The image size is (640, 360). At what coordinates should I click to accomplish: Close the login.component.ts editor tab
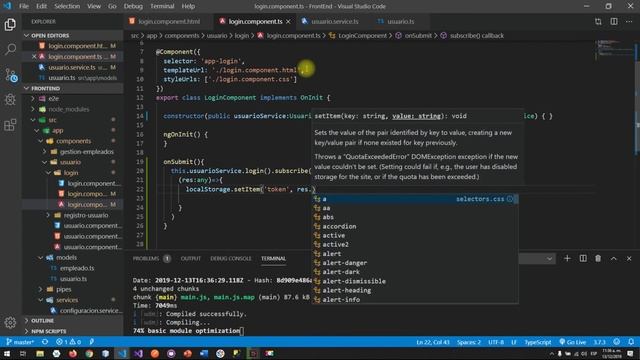[x=289, y=21]
